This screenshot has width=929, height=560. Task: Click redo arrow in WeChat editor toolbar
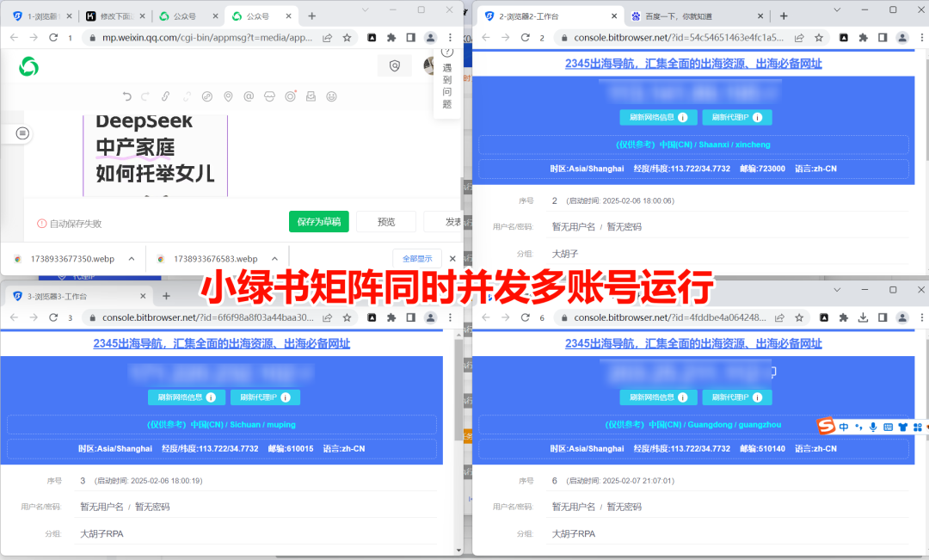point(145,96)
